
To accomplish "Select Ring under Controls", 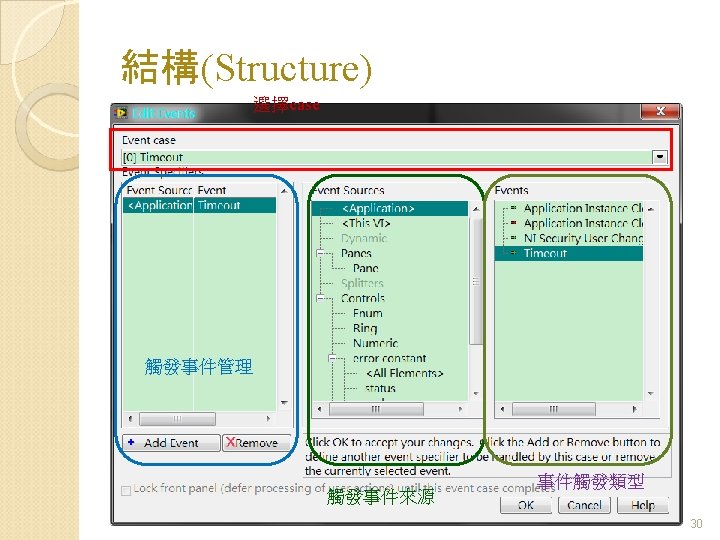I will point(365,328).
